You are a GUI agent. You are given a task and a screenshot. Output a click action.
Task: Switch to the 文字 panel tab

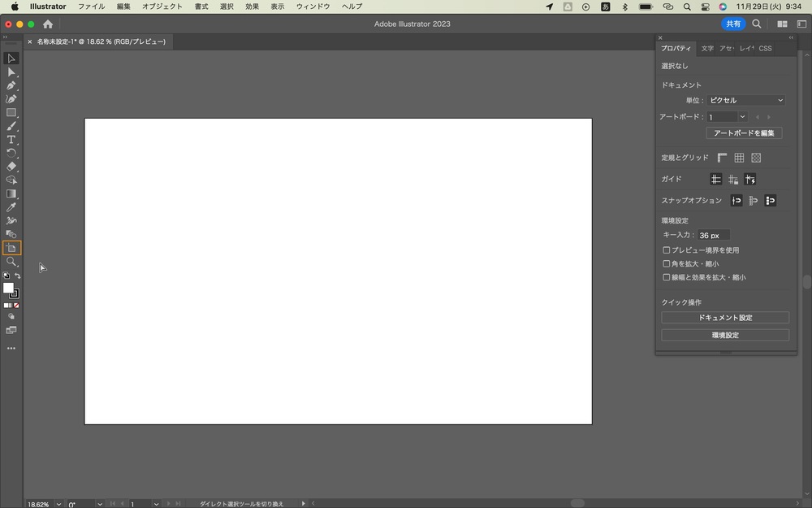coord(707,48)
